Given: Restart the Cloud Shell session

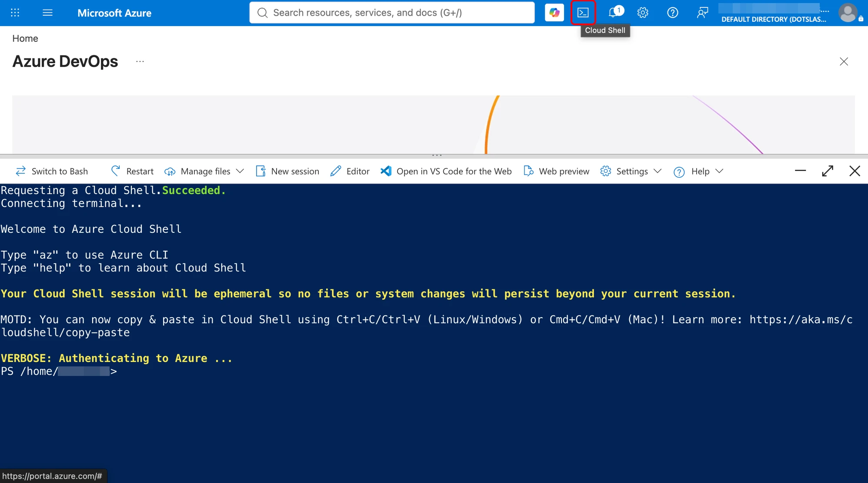Looking at the screenshot, I should pyautogui.click(x=132, y=171).
